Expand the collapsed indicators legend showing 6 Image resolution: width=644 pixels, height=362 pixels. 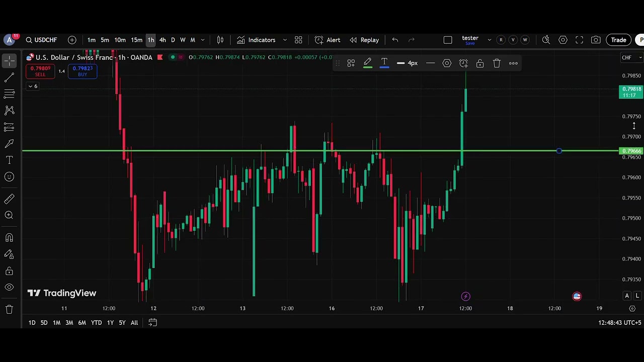pyautogui.click(x=32, y=86)
